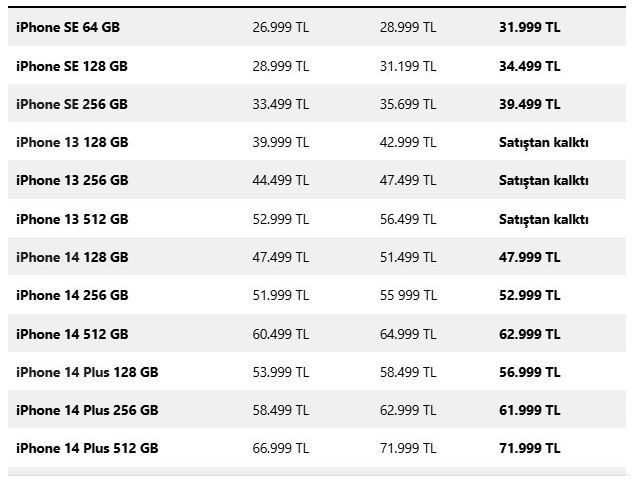Click the iPhone 14 128 GB model name
The image size is (639, 480).
[x=72, y=257]
